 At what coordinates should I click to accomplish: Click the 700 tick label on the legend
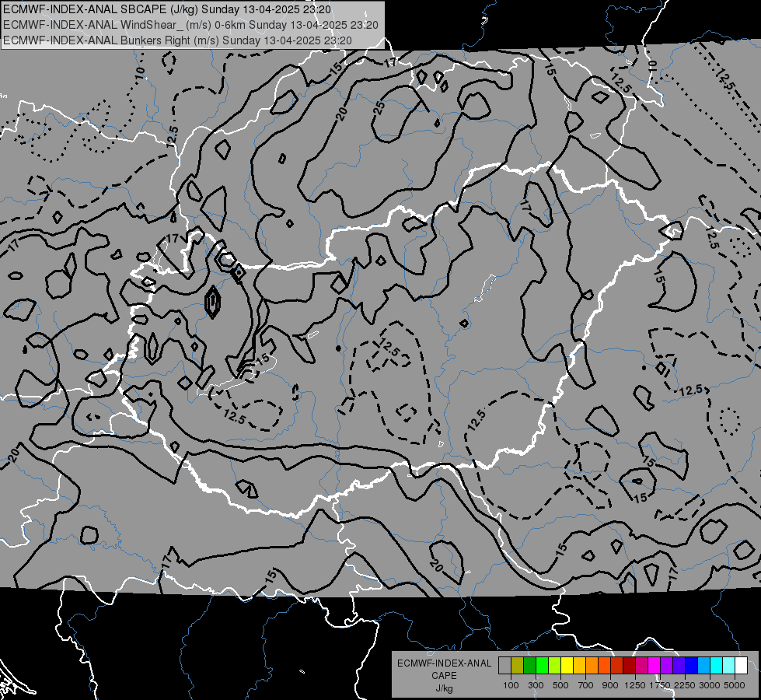point(586,685)
